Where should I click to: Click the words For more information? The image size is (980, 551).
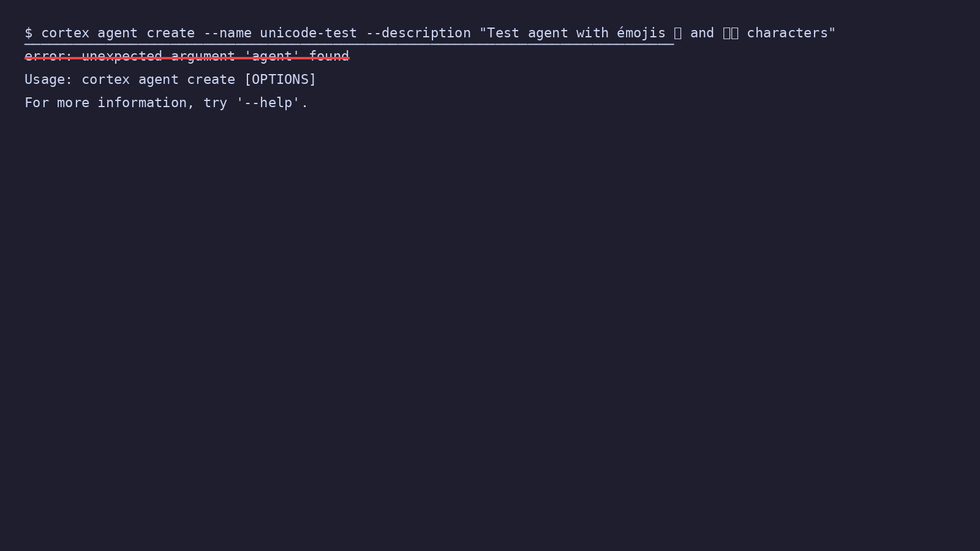(x=105, y=103)
